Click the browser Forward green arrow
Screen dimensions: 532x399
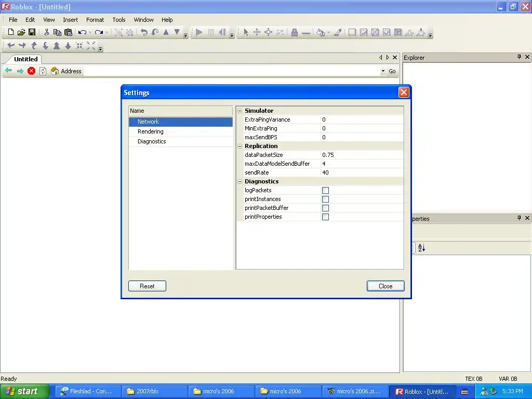pos(20,71)
